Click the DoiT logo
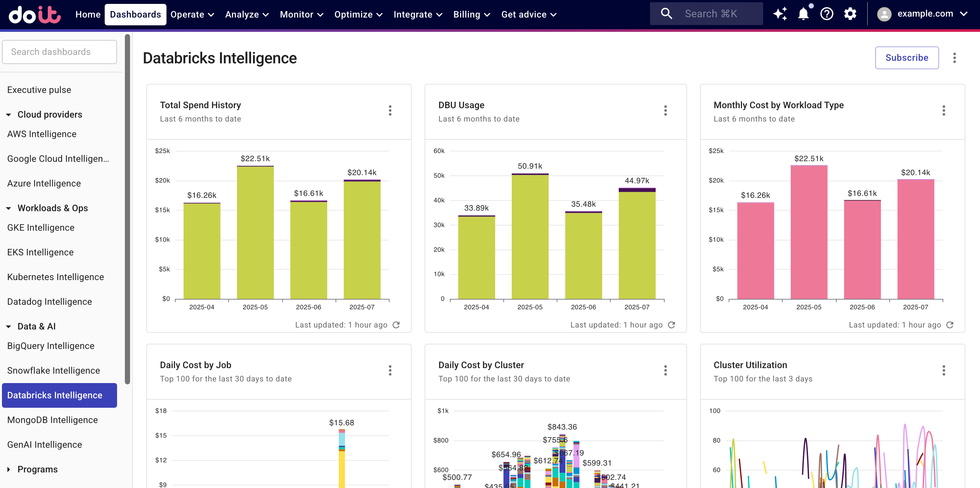Image resolution: width=980 pixels, height=488 pixels. (x=34, y=14)
